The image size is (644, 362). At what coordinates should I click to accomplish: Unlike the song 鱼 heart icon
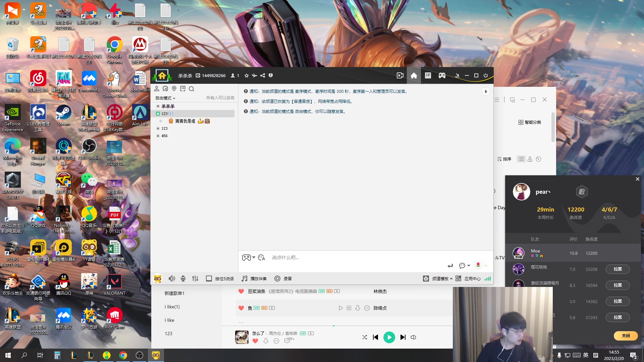241,308
